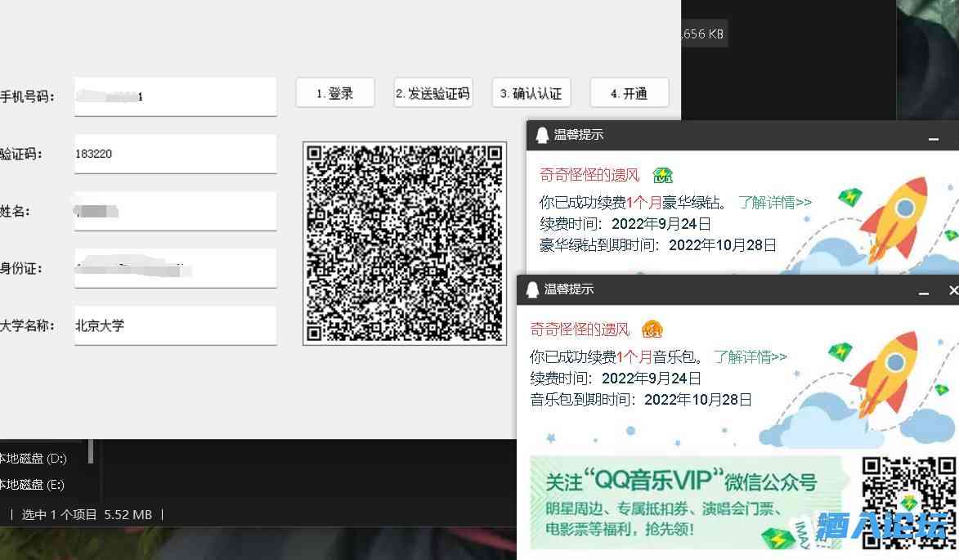Select the 3.确认认证 button
The image size is (959, 560).
point(531,93)
